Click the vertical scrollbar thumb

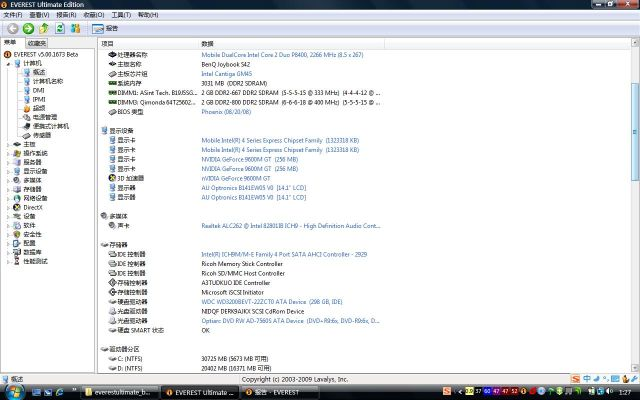tap(635, 132)
